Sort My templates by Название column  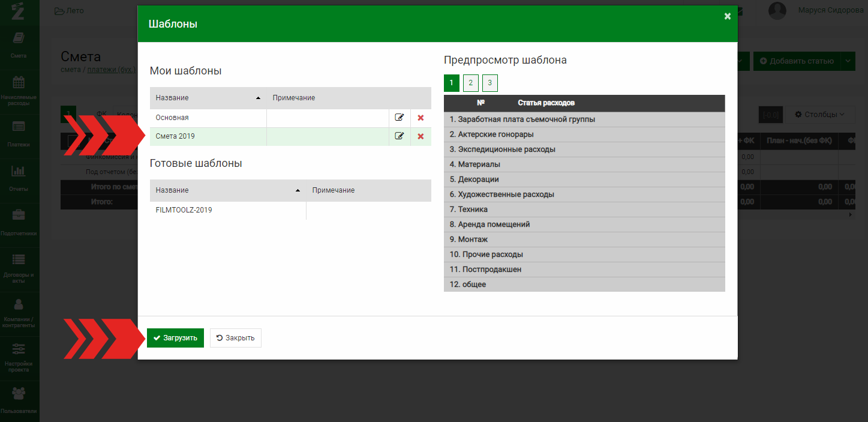pyautogui.click(x=208, y=98)
